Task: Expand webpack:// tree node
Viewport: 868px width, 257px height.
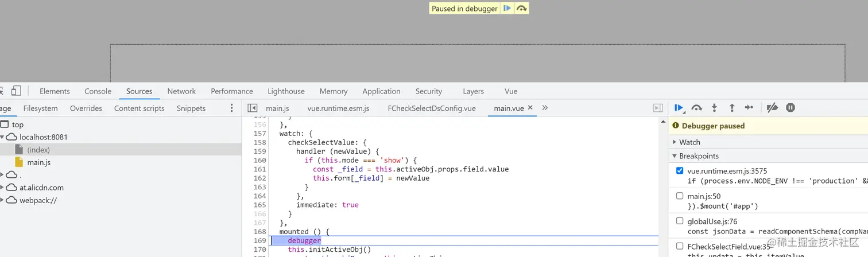Action: pyautogui.click(x=3, y=200)
